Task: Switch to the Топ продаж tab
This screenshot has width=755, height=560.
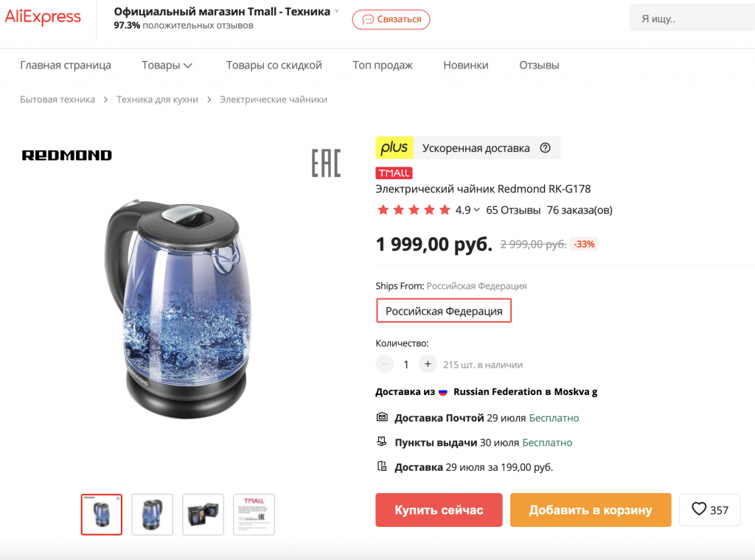Action: pyautogui.click(x=383, y=65)
